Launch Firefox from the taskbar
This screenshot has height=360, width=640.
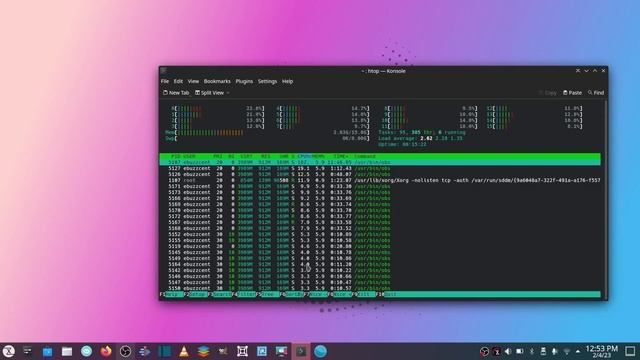(x=106, y=351)
